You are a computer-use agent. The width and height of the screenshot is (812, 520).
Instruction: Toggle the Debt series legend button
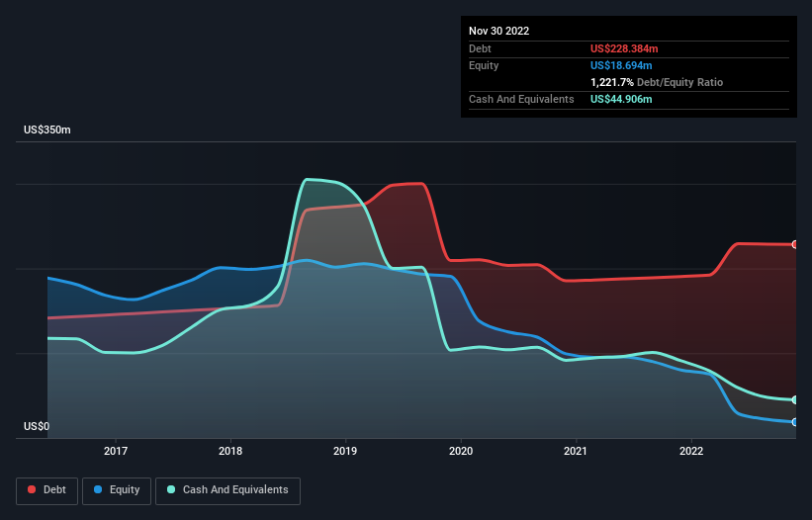tap(46, 490)
